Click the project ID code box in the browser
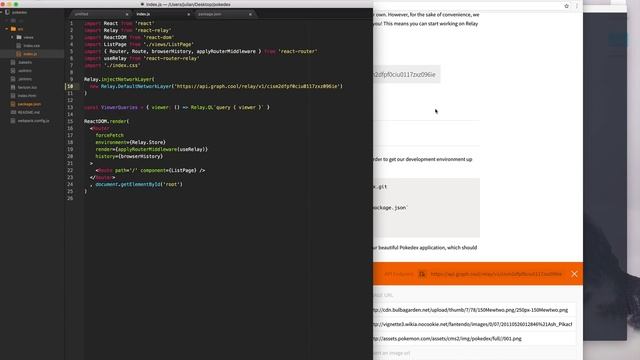This screenshot has width=640, height=360. (x=406, y=75)
